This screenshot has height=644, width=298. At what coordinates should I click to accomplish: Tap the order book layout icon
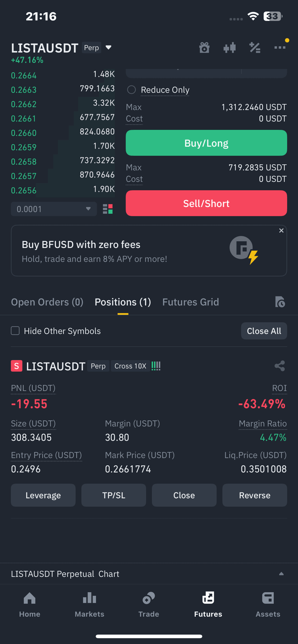coord(108,209)
